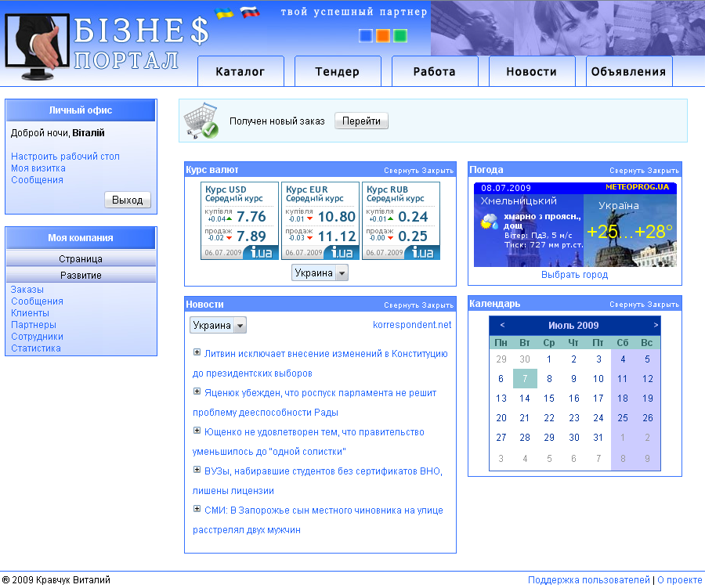Open Моя визитка link
705x588 pixels.
pos(38,168)
